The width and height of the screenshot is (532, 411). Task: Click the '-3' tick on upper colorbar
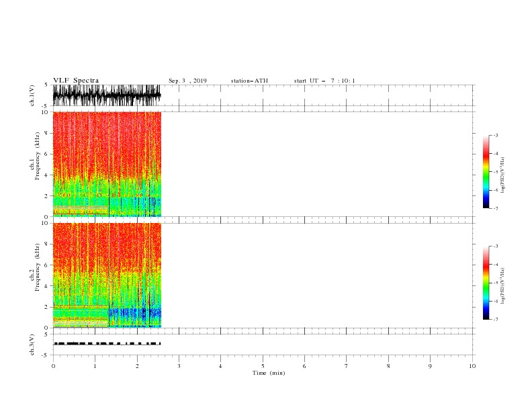[x=495, y=135]
